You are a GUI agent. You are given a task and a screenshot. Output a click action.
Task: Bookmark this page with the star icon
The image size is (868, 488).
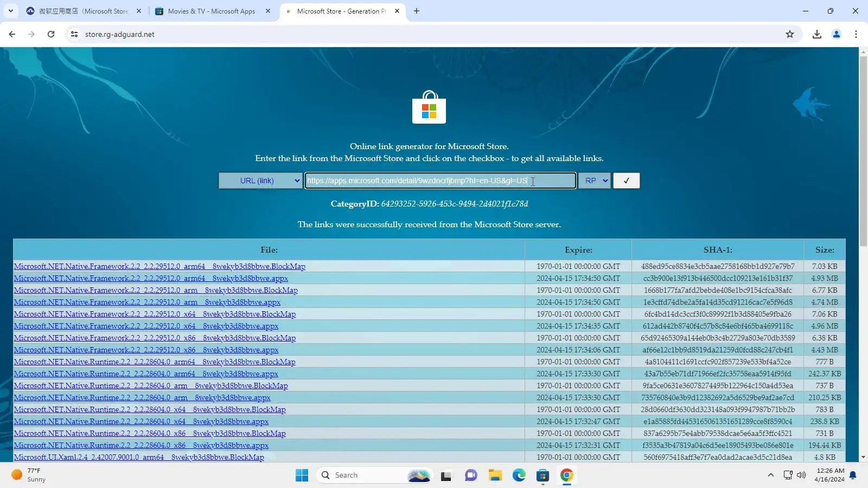click(790, 34)
